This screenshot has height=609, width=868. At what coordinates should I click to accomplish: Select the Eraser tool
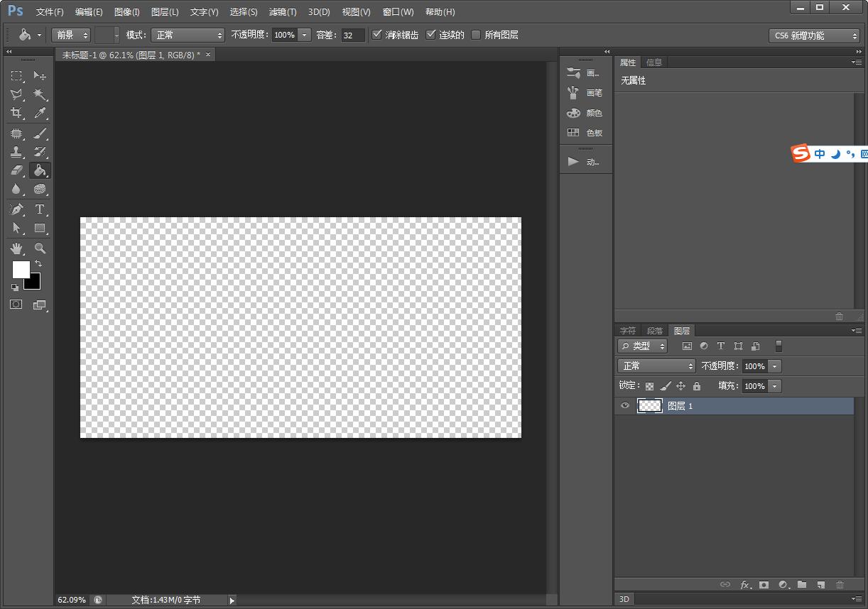(x=16, y=170)
